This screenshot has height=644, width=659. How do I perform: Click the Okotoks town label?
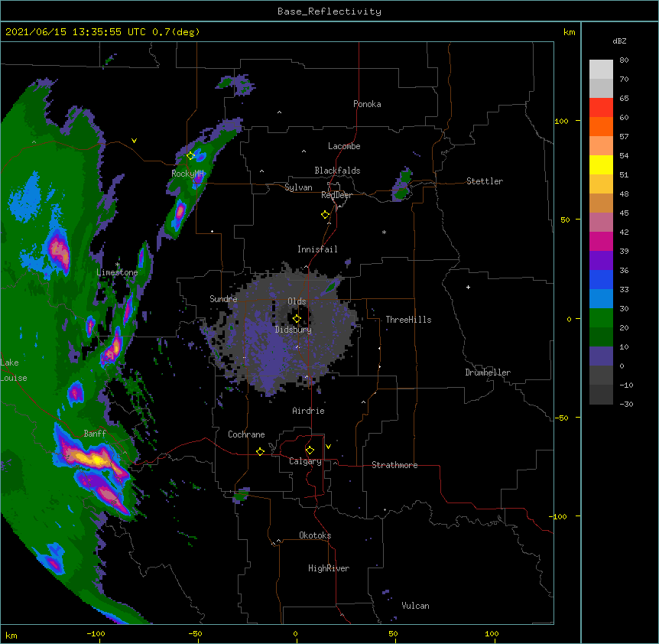point(315,535)
